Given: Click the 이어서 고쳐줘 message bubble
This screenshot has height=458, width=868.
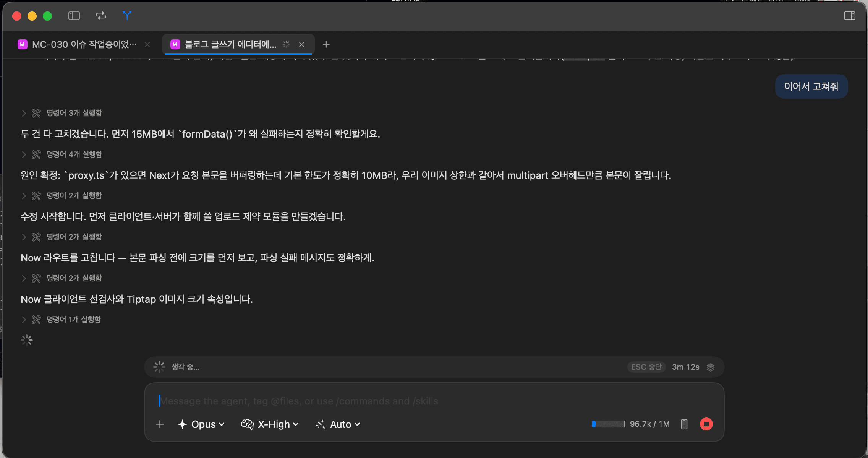Looking at the screenshot, I should coord(811,86).
